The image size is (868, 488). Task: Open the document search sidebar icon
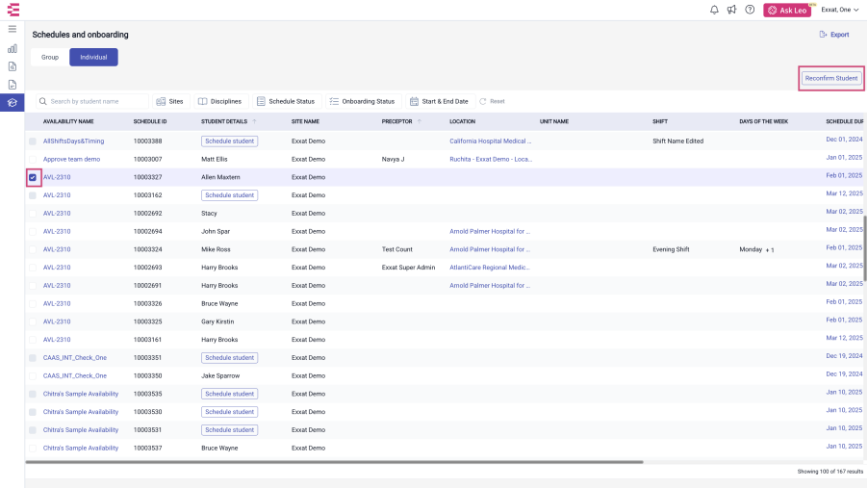pos(13,66)
